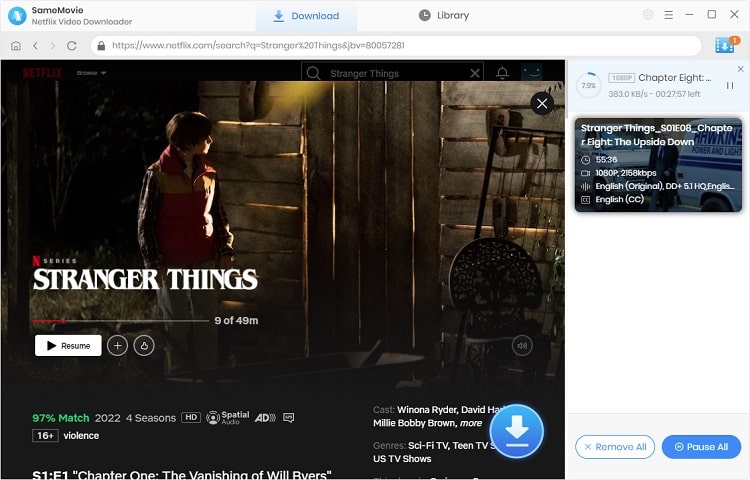The width and height of the screenshot is (750, 480).
Task: Clear the Netflix search text
Action: pos(474,73)
